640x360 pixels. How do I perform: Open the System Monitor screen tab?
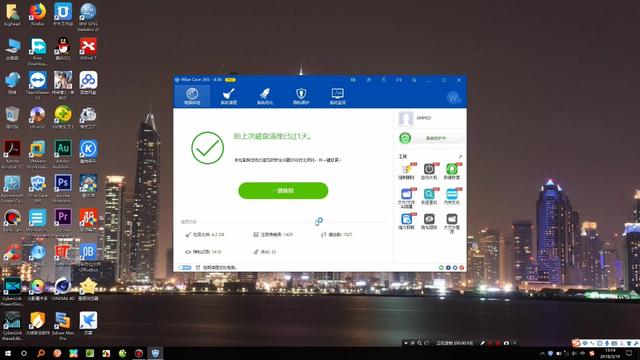tap(338, 96)
